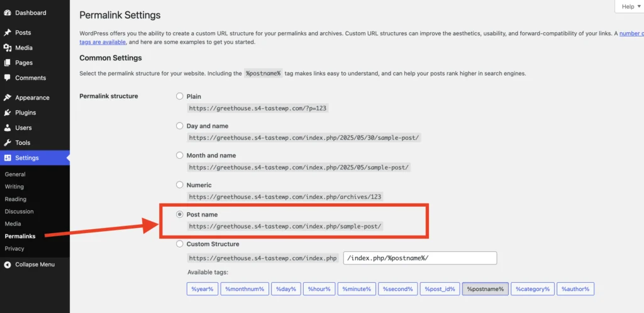Click the Plugins plug icon
The width and height of the screenshot is (644, 313).
point(8,113)
